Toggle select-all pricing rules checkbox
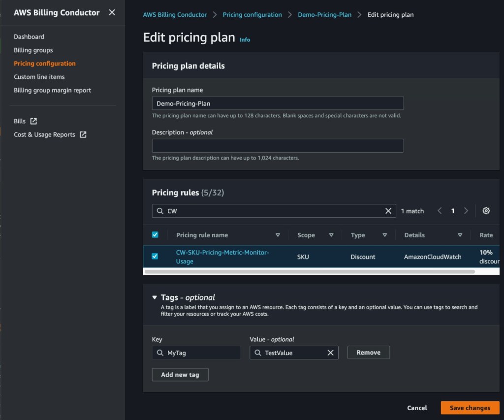504x420 pixels. (155, 235)
